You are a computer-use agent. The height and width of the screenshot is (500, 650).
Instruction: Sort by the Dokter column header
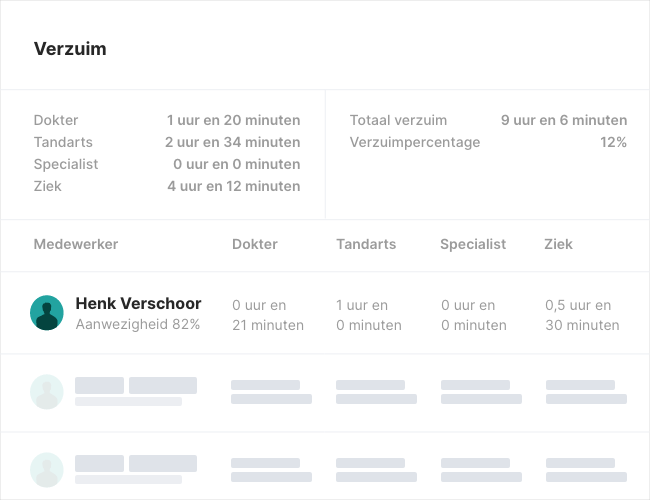(x=255, y=244)
